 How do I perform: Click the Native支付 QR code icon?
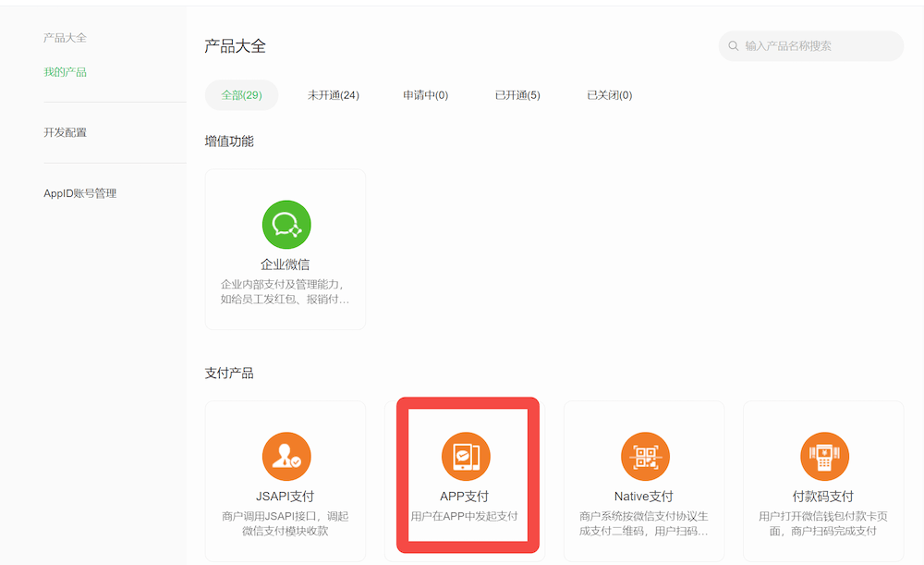coord(644,457)
